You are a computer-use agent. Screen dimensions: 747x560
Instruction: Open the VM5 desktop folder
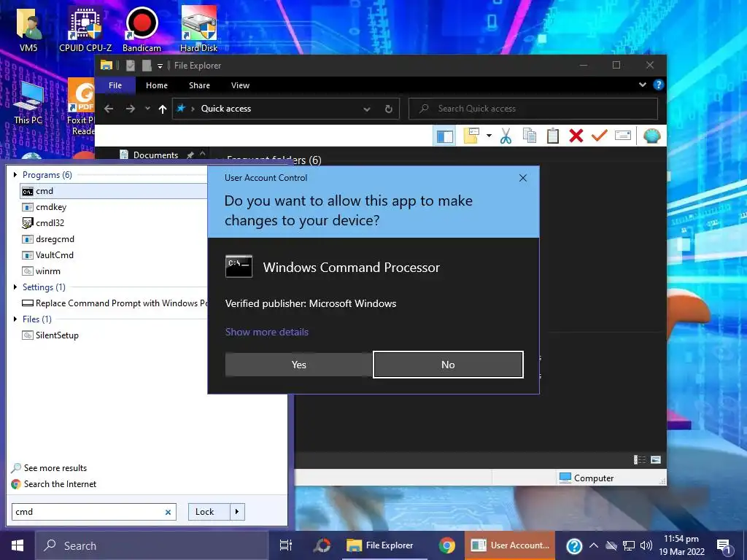click(x=28, y=29)
